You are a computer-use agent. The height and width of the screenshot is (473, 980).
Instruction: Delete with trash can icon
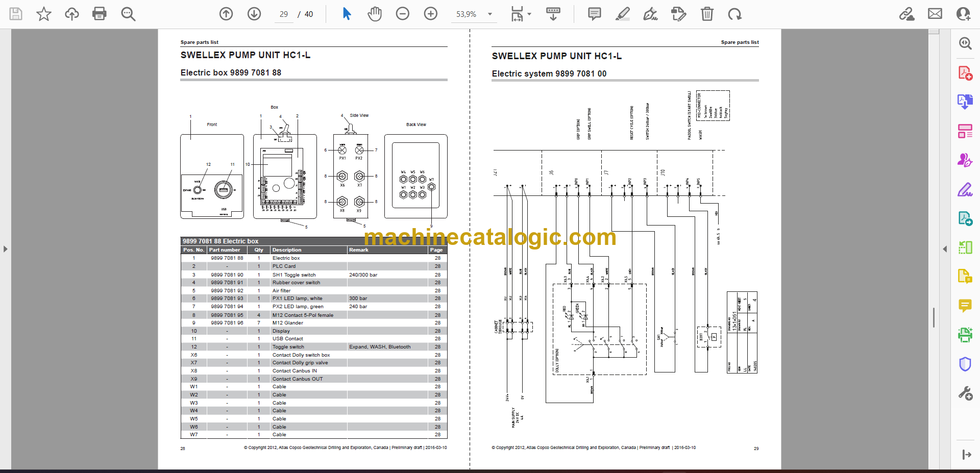pos(707,14)
